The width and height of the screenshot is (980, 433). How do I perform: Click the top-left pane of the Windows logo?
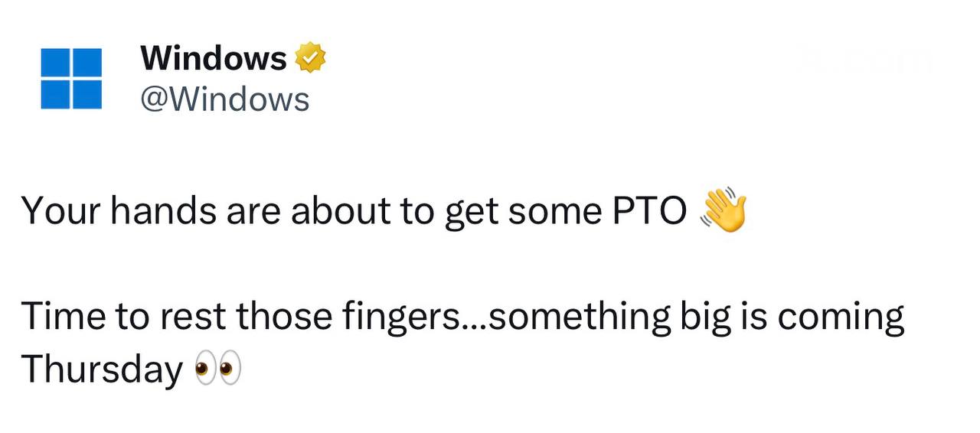[x=55, y=63]
